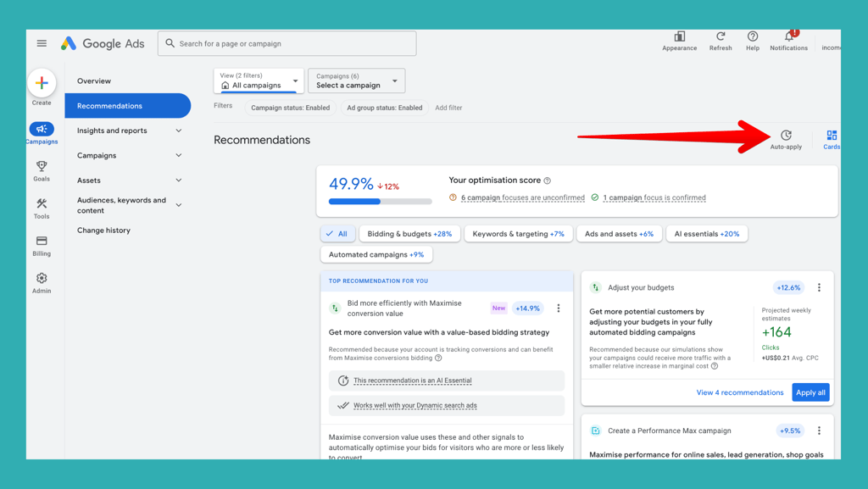Switch to the Cards view
868x489 pixels.
tap(831, 139)
